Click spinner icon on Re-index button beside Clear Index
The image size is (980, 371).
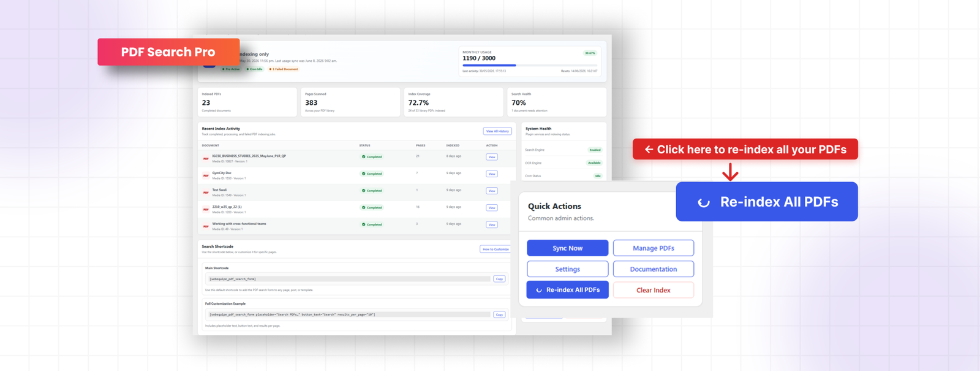point(539,290)
